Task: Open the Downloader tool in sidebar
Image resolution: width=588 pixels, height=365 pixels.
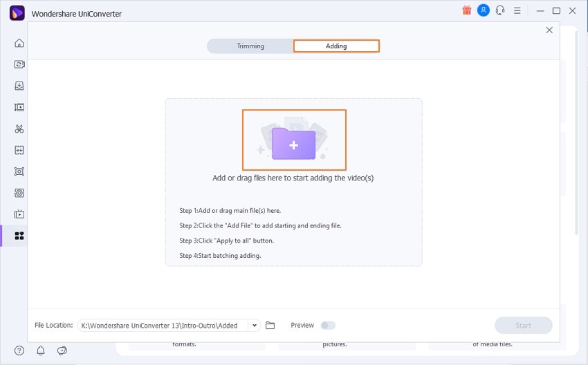Action: point(19,86)
